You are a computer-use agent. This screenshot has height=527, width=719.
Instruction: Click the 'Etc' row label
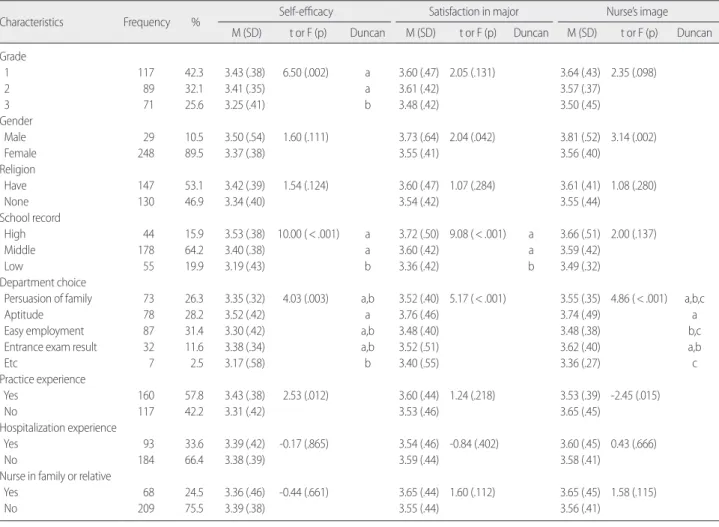(x=11, y=363)
